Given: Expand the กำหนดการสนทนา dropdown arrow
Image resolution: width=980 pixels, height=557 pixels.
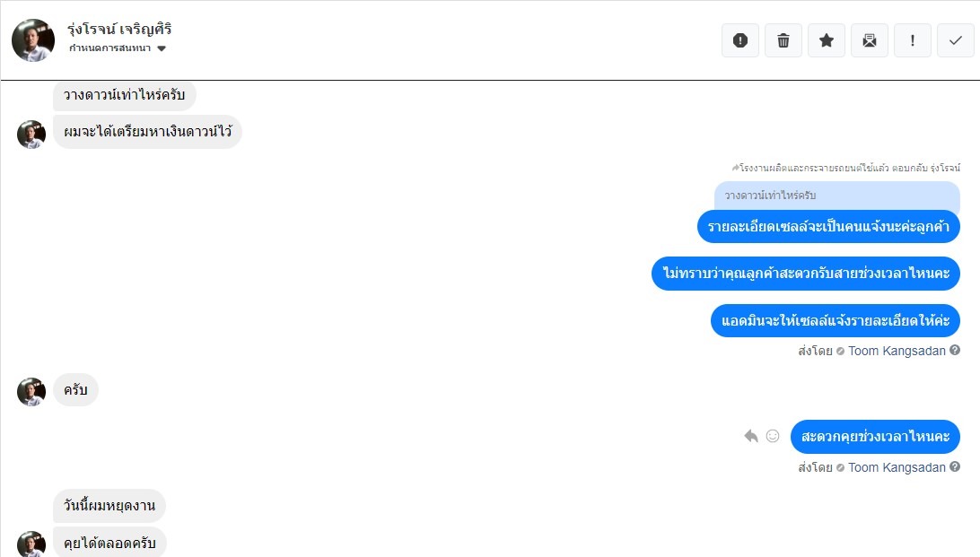Looking at the screenshot, I should click(x=162, y=48).
